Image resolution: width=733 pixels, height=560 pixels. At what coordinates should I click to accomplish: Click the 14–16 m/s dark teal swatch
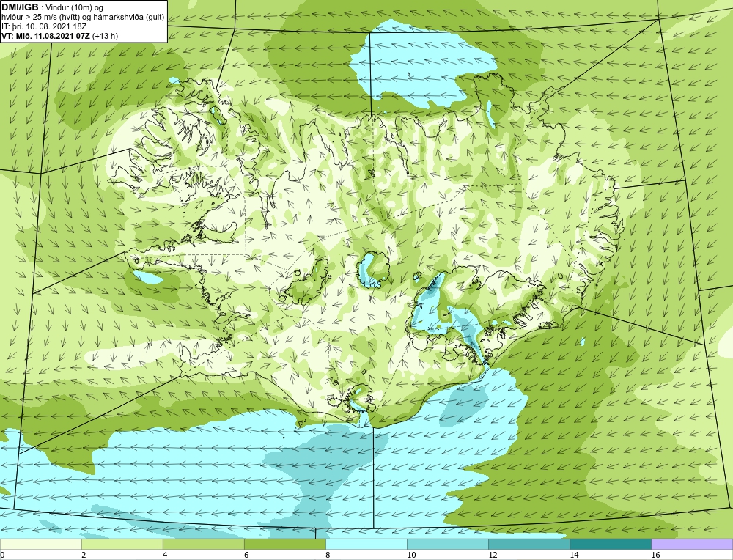tap(610, 544)
